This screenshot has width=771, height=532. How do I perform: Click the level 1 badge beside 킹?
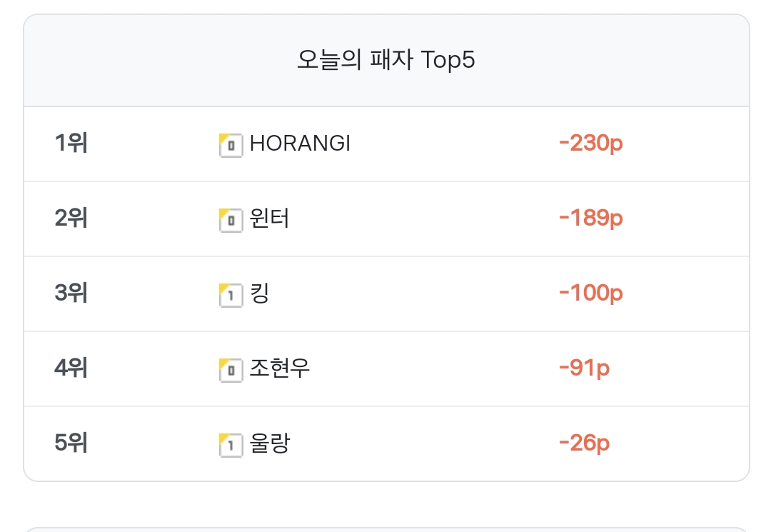[x=231, y=295]
